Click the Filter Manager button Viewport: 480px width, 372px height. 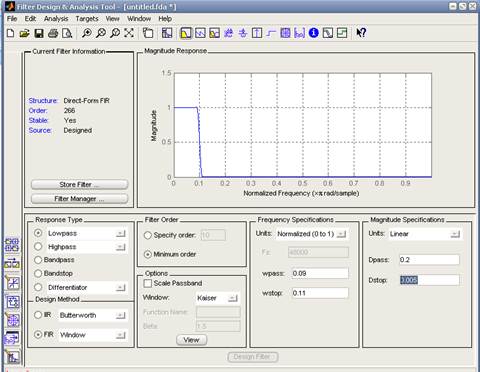click(x=79, y=199)
